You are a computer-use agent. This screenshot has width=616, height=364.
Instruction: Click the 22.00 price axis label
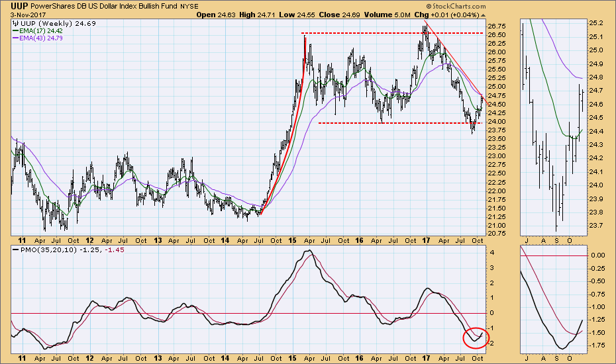(x=496, y=191)
